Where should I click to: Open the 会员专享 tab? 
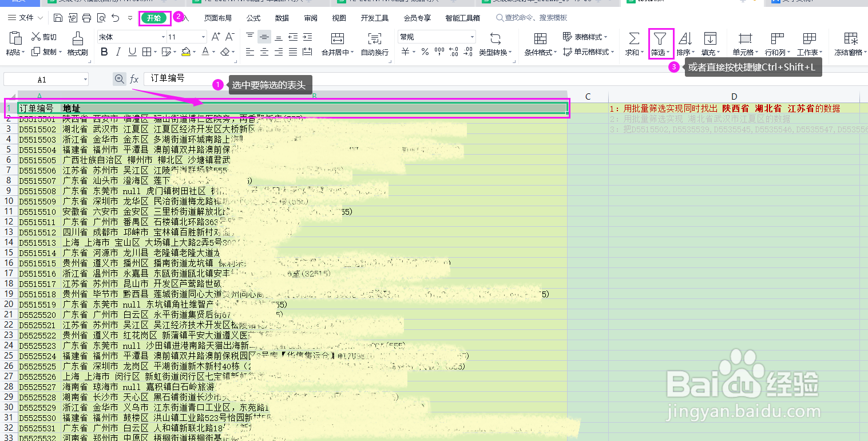pos(417,18)
